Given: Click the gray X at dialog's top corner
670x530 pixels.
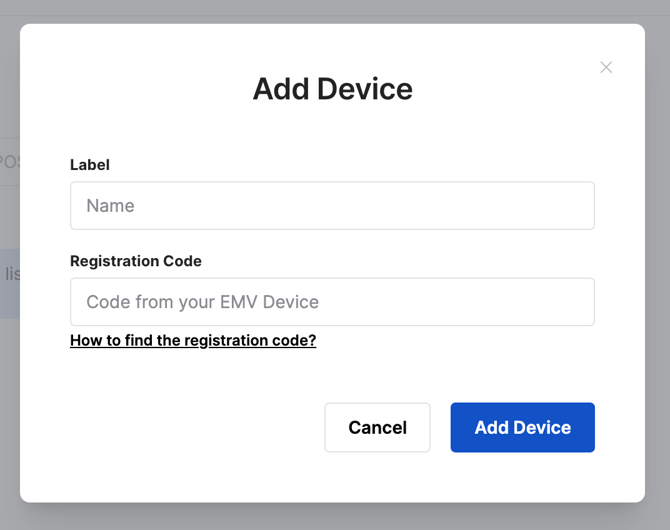Looking at the screenshot, I should pos(606,67).
